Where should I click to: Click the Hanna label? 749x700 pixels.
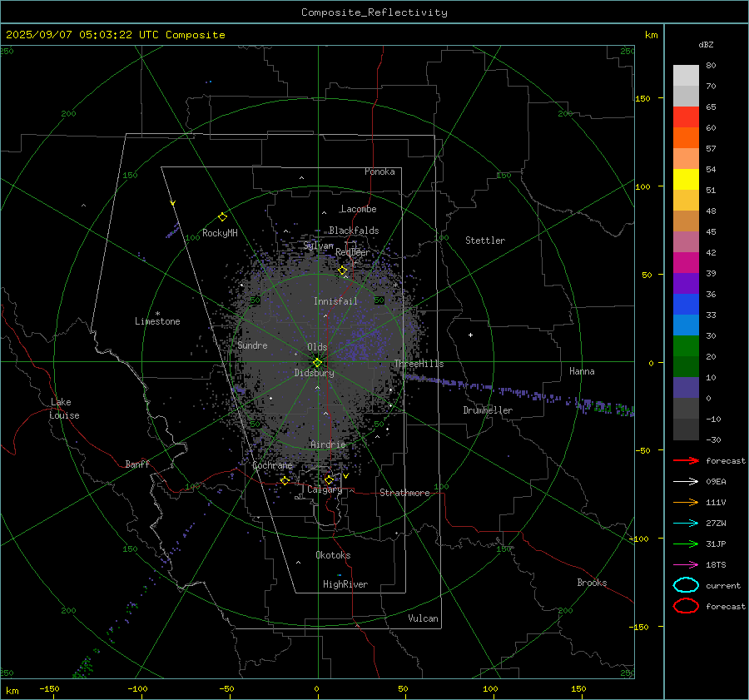582,371
